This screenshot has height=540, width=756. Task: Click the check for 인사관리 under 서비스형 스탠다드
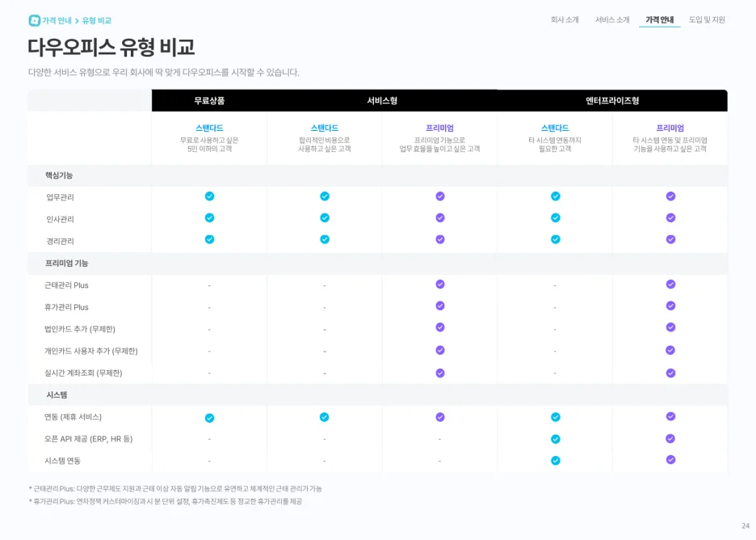325,217
